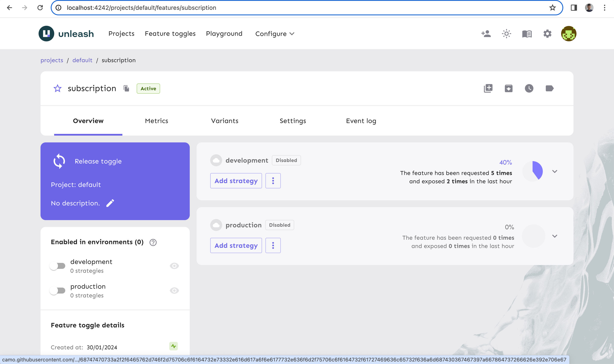Switch to the Metrics tab
This screenshot has height=364, width=614.
click(156, 120)
